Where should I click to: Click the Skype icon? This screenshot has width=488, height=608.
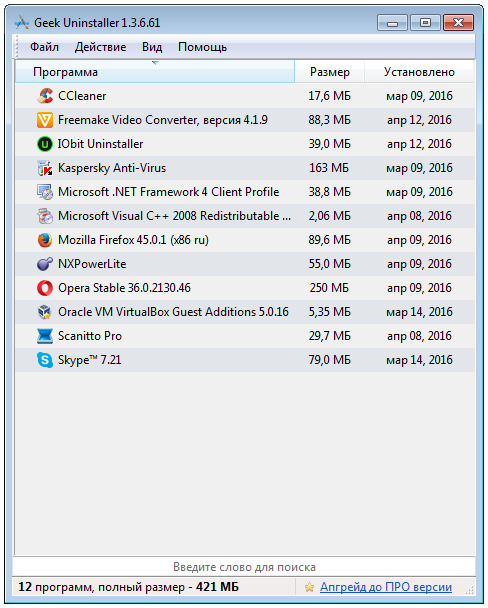pyautogui.click(x=45, y=360)
